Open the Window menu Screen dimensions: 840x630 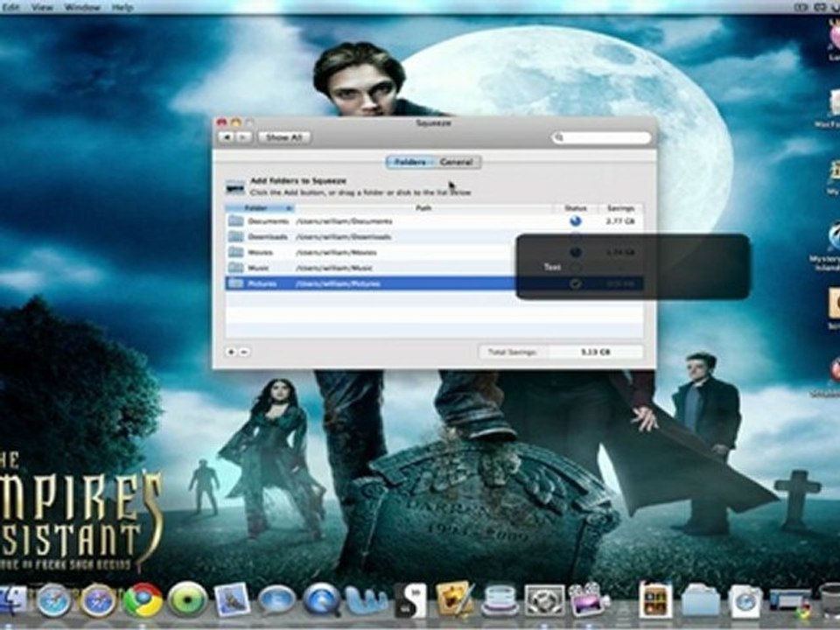(x=82, y=8)
